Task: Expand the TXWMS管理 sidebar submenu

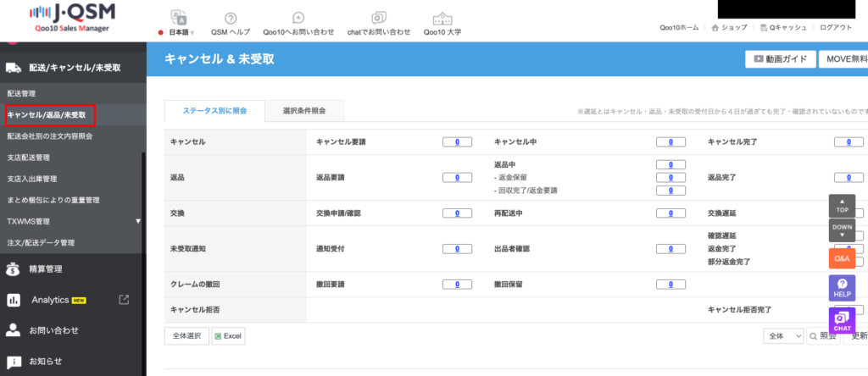Action: coord(137,221)
